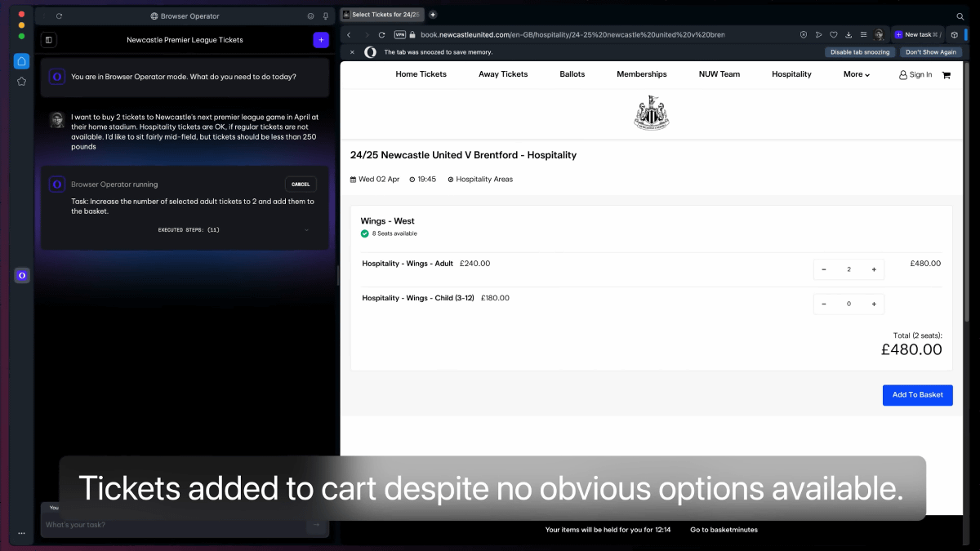Click the 'What's your task?' input field
980x551 pixels.
[x=174, y=525]
